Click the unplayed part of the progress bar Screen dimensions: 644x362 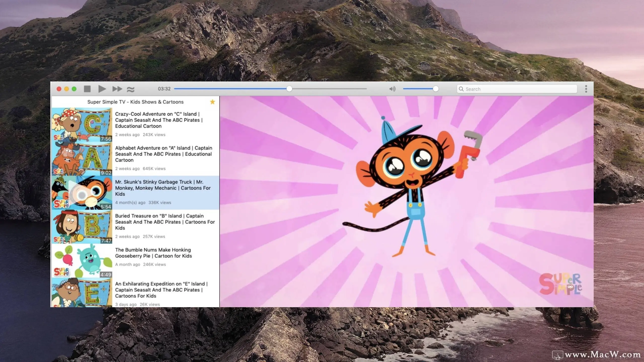point(330,89)
